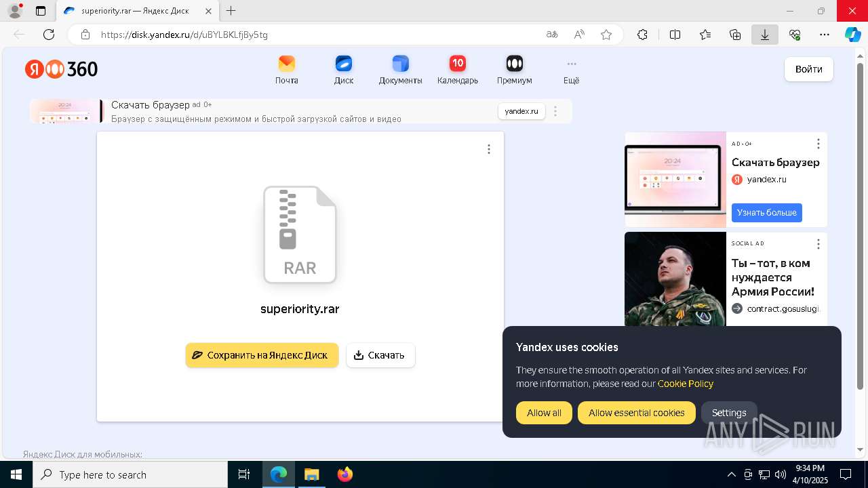Click yandex.ru button in top banner
Screen dimensions: 868x488
tap(521, 111)
